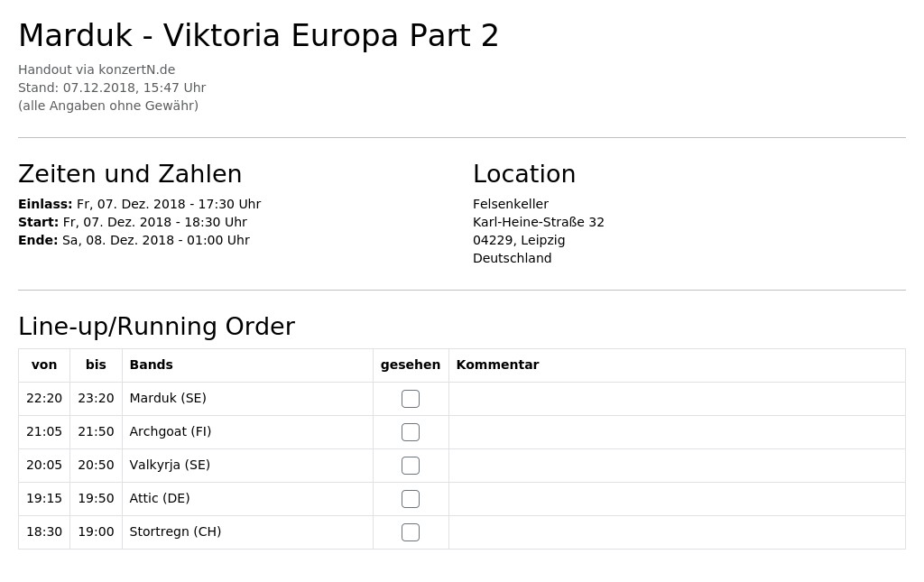Click the 'Handout via konzertN.de' text
The height and width of the screenshot is (582, 924).
(x=97, y=69)
